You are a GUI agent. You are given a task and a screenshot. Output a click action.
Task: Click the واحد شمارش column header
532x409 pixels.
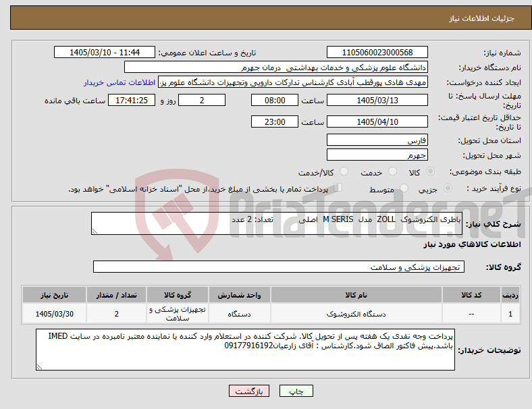tap(239, 295)
